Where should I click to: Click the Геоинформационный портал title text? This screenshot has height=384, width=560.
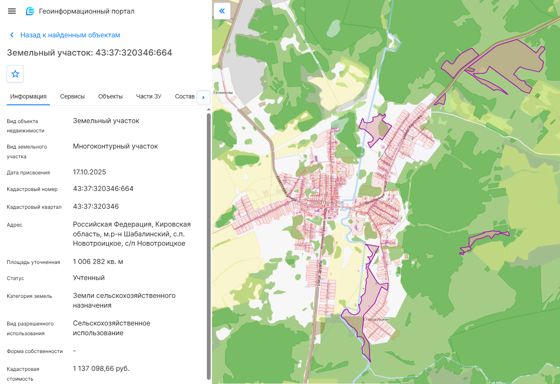[86, 11]
